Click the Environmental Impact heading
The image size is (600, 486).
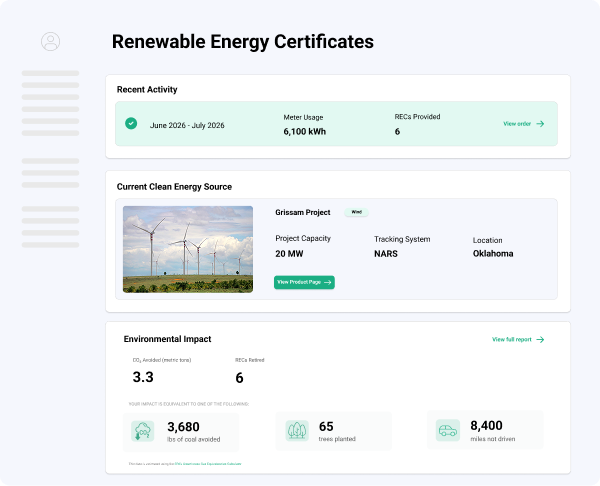pos(167,339)
